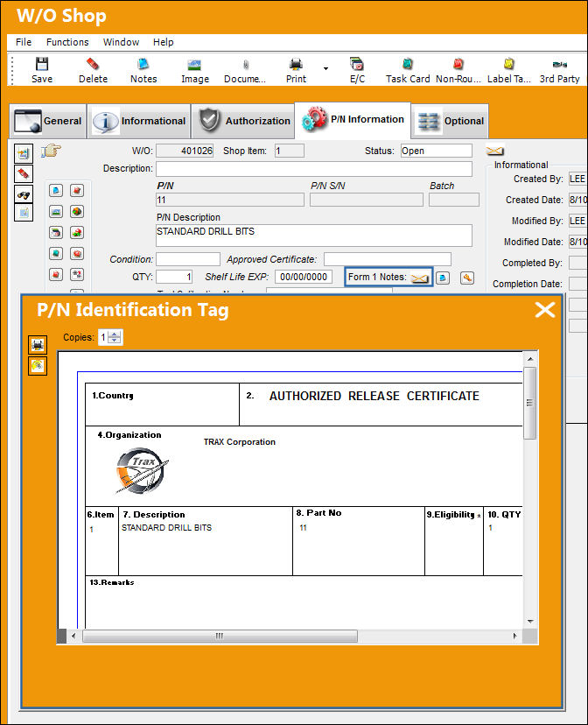Click the Image toolbar icon
Viewport: 588px width, 725px height.
(195, 70)
